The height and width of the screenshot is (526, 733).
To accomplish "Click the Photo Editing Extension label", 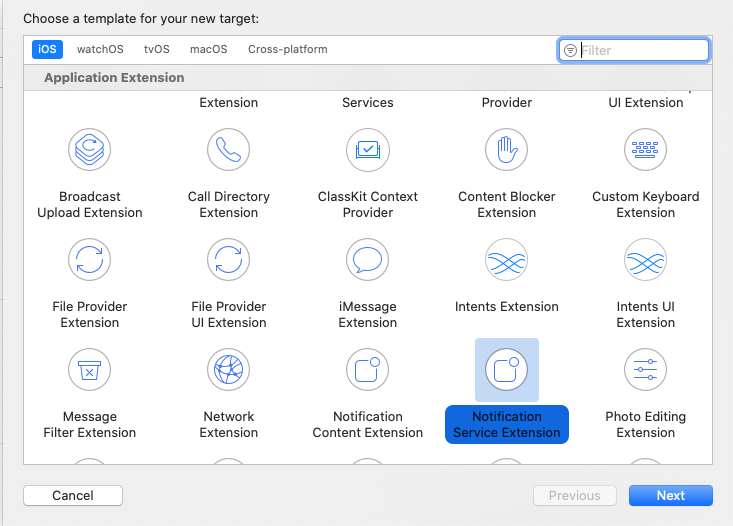I will (646, 424).
